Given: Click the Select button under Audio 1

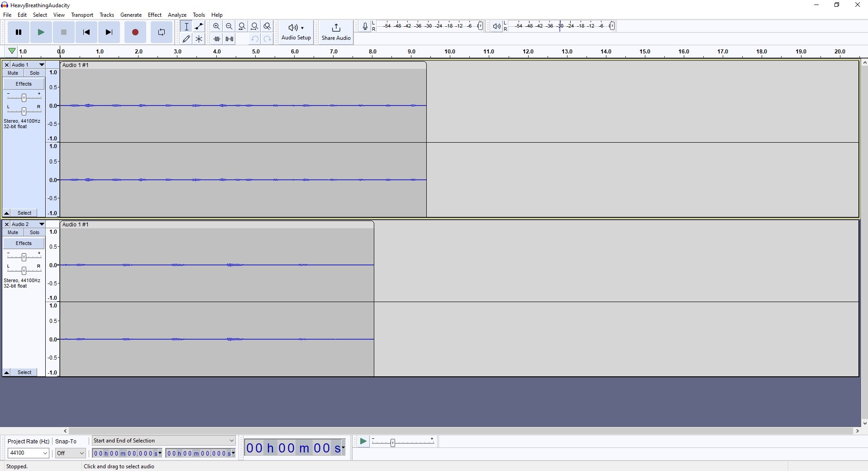Looking at the screenshot, I should point(24,213).
